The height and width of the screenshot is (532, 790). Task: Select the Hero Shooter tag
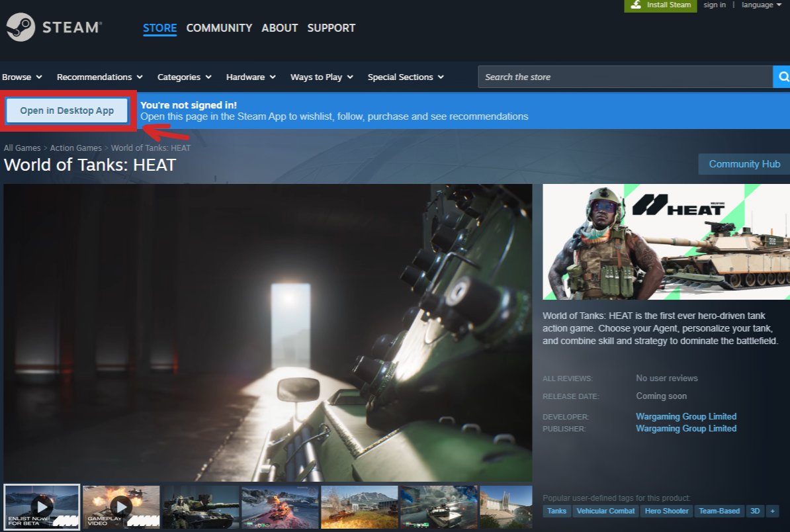tap(666, 511)
